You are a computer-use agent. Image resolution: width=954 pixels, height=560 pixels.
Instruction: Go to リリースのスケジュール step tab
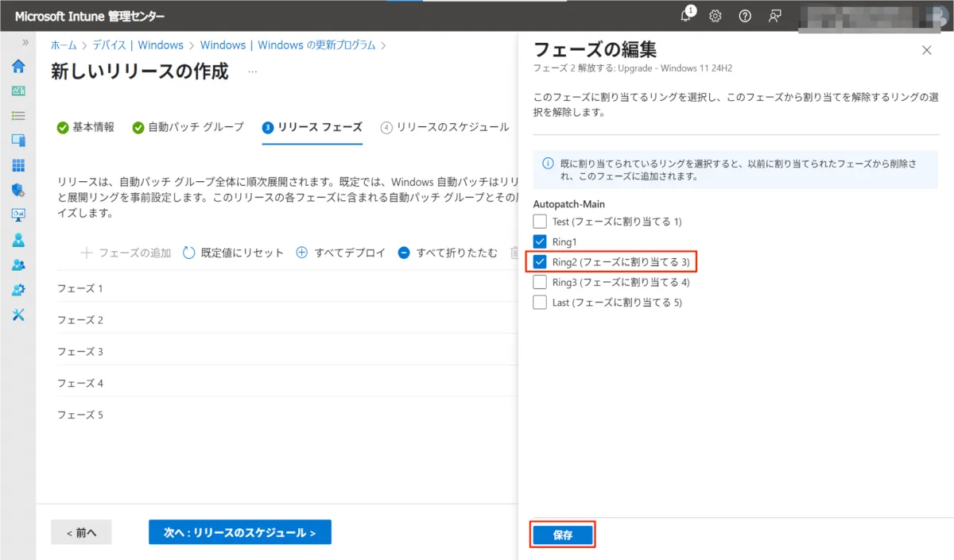click(x=445, y=127)
